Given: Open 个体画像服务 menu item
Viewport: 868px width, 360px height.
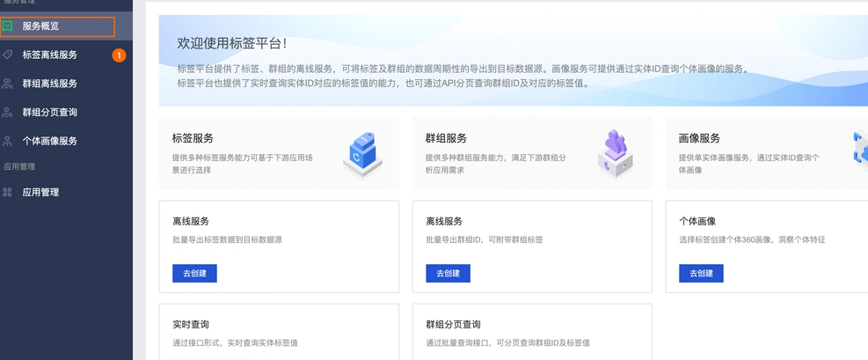Looking at the screenshot, I should coord(67,141).
